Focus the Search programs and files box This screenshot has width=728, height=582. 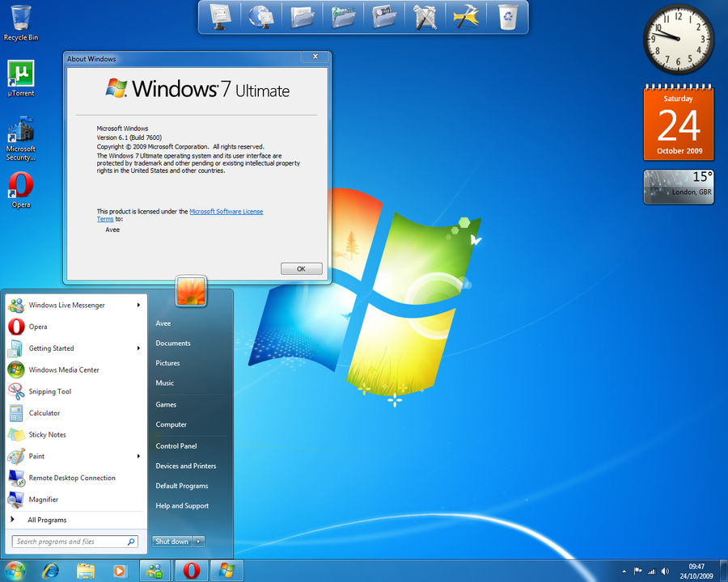coord(74,542)
